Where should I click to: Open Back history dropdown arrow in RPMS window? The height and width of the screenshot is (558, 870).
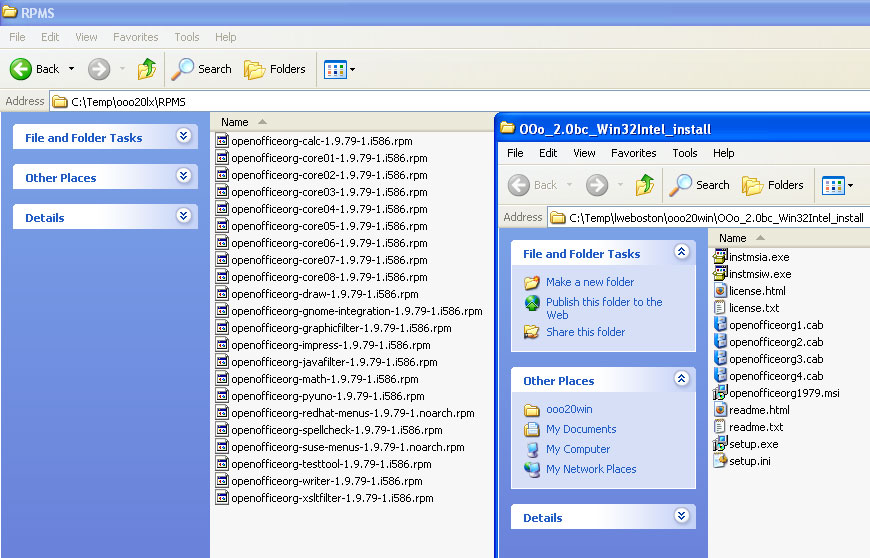coord(71,69)
